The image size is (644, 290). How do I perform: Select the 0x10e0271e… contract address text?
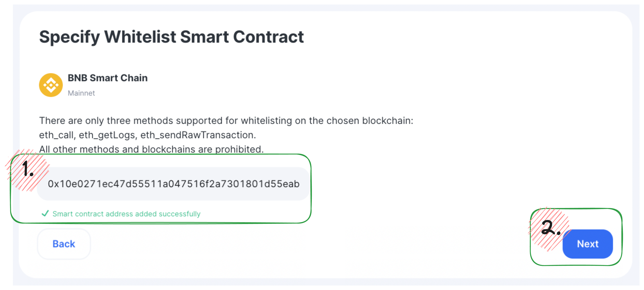[x=174, y=184]
